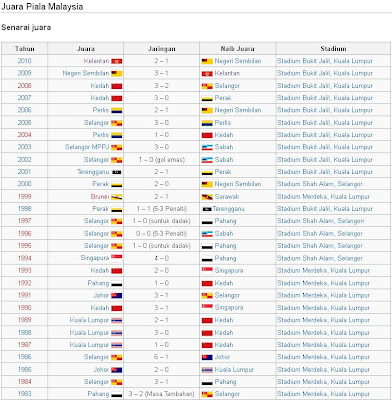Click the Juara column header
This screenshot has width=392, height=400.
coord(86,49)
